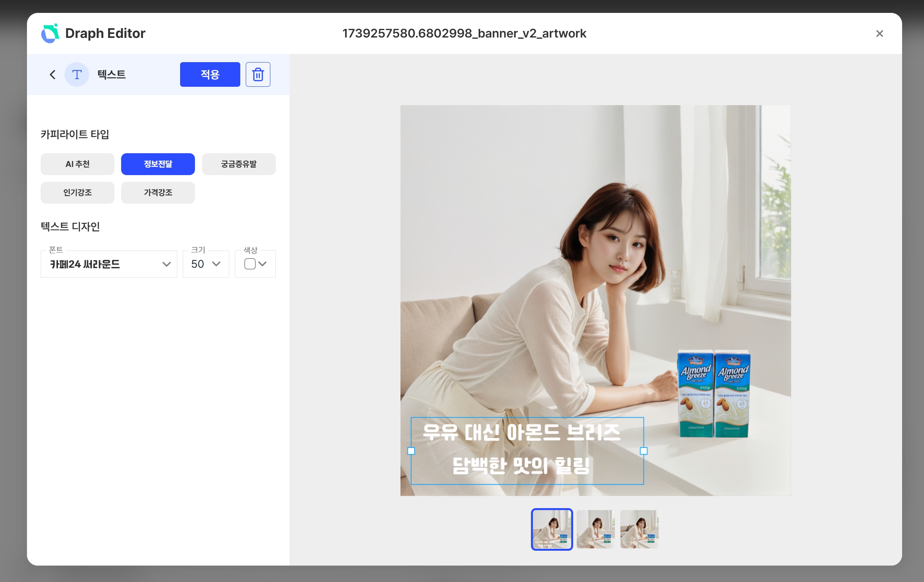Select the 인기강조 copy type

tap(77, 192)
